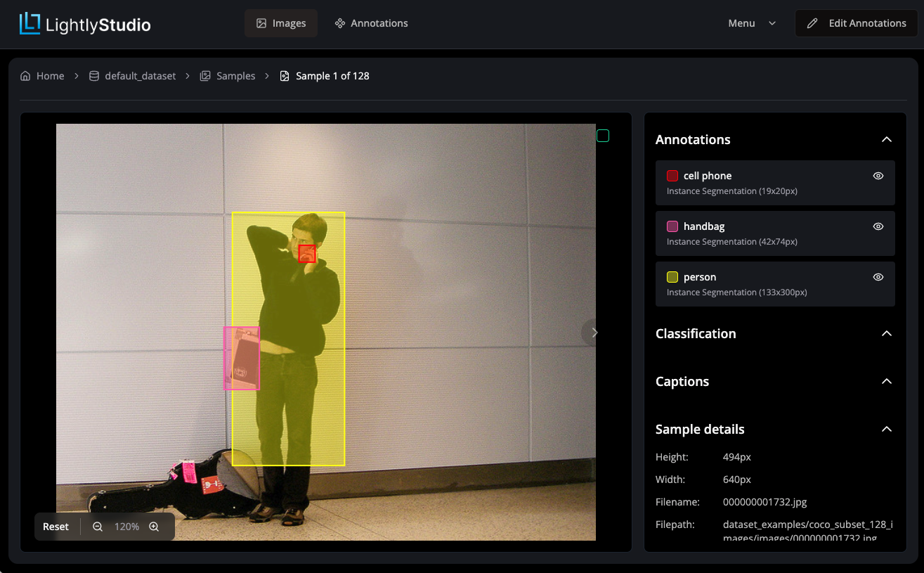Click the Edit Annotations button
This screenshot has width=924, height=573.
click(x=856, y=23)
